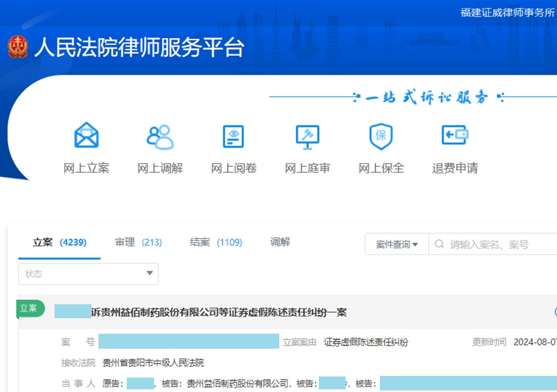Open the 网上阅卷 document icon
Image resolution: width=557 pixels, height=392 pixels.
pyautogui.click(x=233, y=136)
